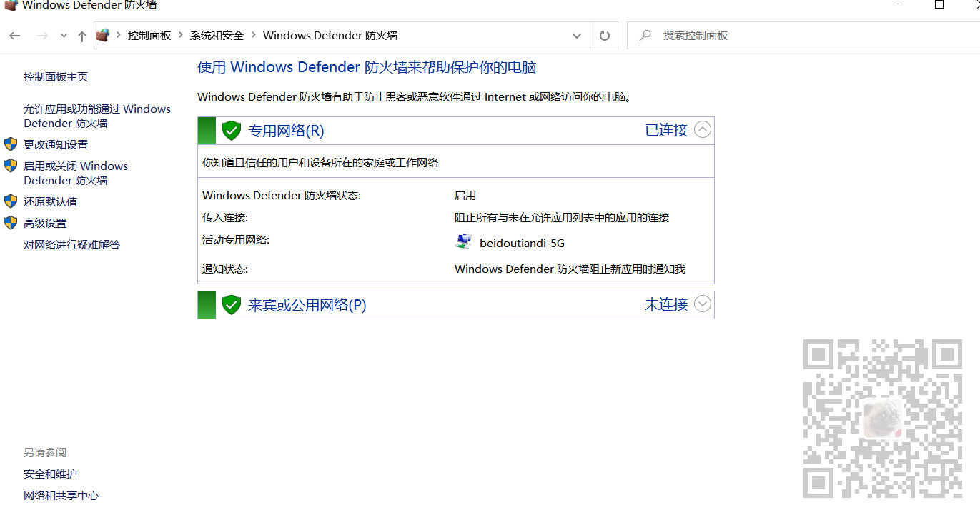Open 更改通知设置 link

56,144
